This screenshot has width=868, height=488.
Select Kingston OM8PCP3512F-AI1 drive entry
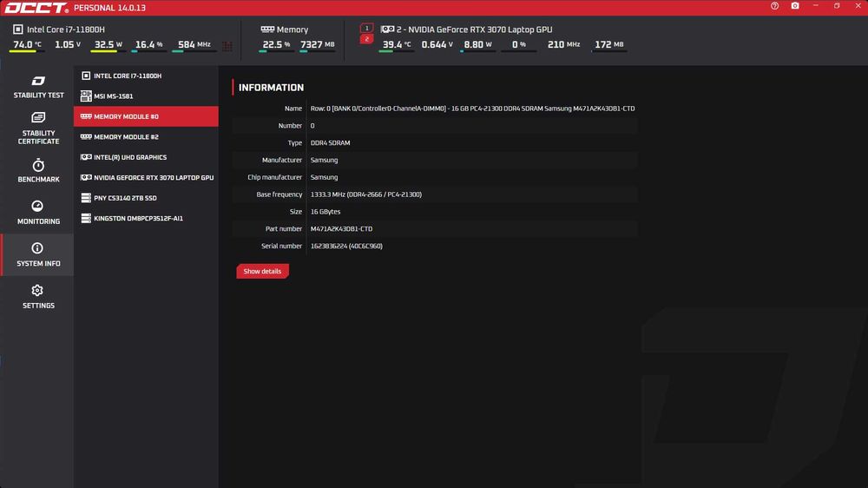[146, 218]
